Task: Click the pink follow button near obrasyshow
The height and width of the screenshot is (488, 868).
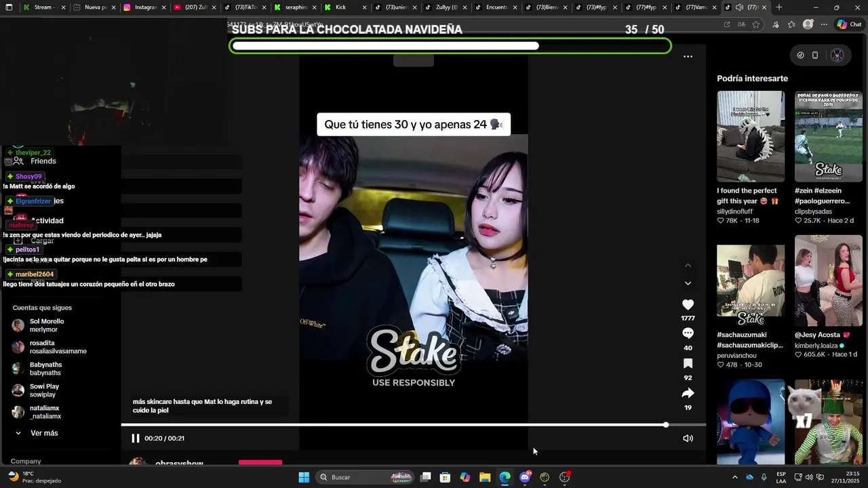Action: click(x=260, y=463)
